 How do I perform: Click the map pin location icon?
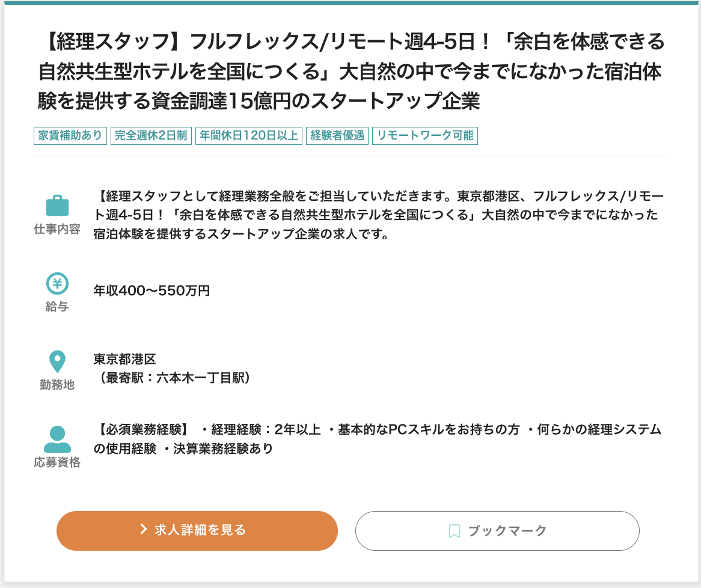coord(57,361)
